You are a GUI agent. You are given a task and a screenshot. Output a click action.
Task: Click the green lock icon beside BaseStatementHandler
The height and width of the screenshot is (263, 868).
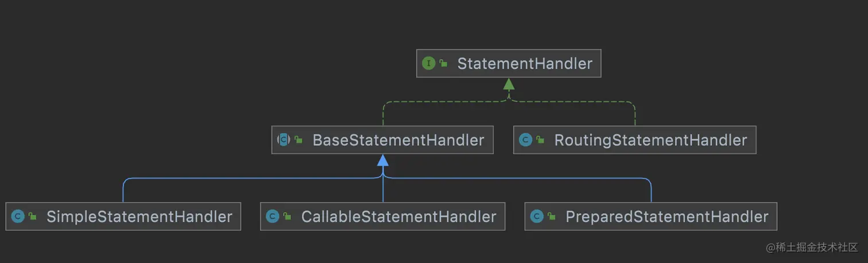[x=299, y=140]
